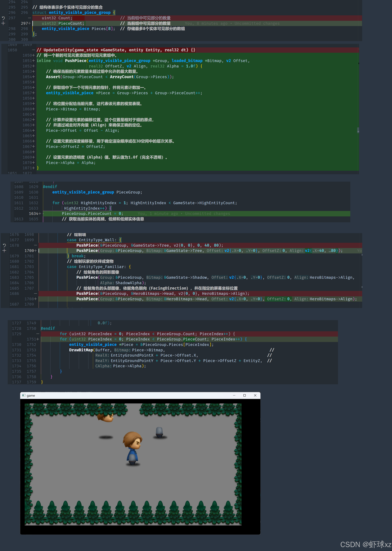Image resolution: width=392 pixels, height=551 pixels.
Task: Maximize the game window
Action: (244, 395)
